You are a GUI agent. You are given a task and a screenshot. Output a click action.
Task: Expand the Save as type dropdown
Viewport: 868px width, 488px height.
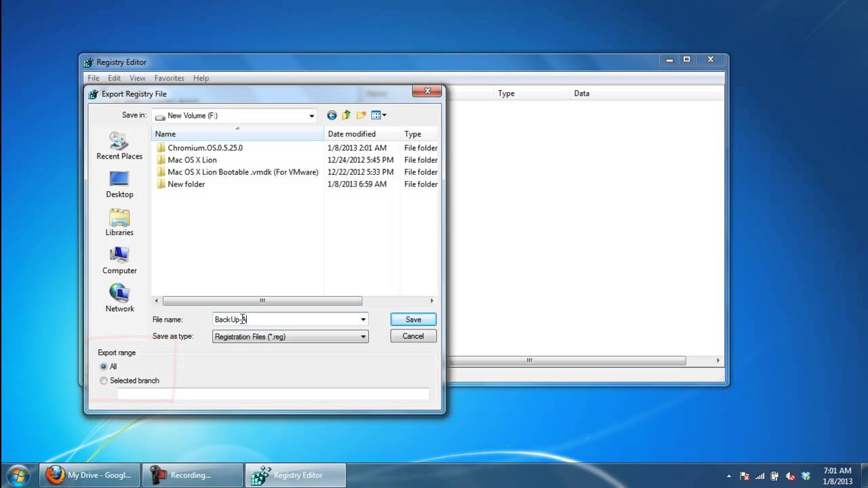363,336
